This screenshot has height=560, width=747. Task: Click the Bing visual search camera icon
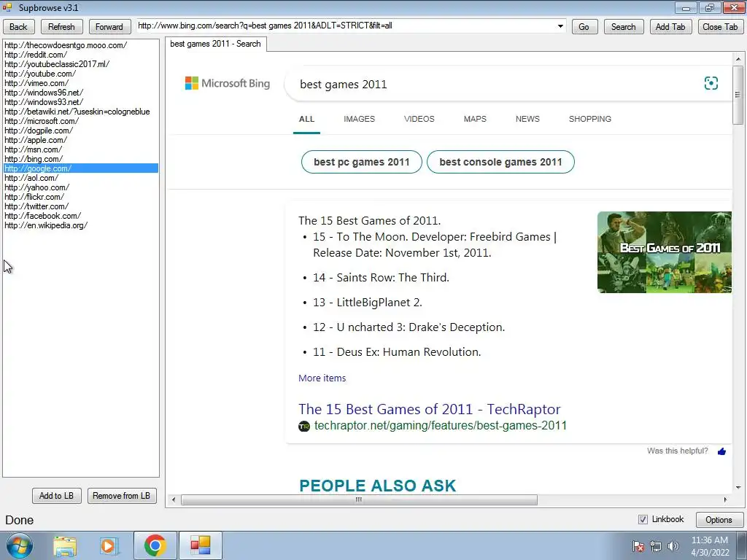(711, 83)
